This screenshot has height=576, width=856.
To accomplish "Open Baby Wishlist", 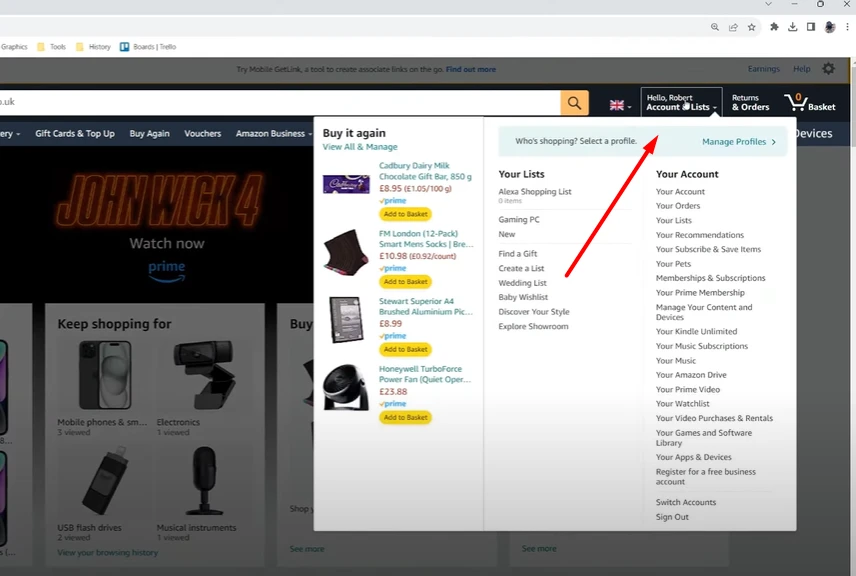I will tap(523, 297).
